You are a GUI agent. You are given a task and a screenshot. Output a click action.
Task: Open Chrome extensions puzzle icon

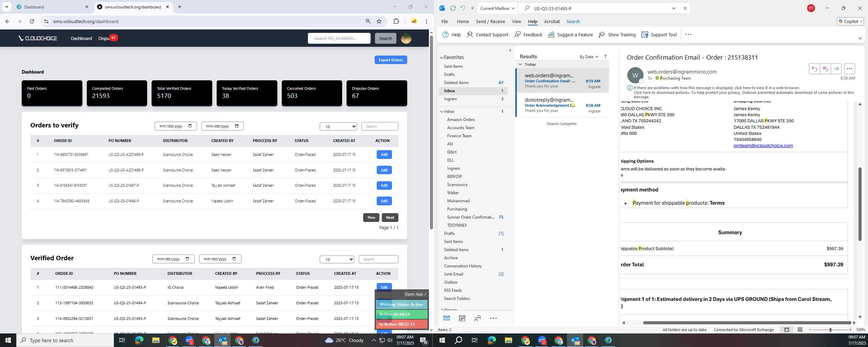396,21
